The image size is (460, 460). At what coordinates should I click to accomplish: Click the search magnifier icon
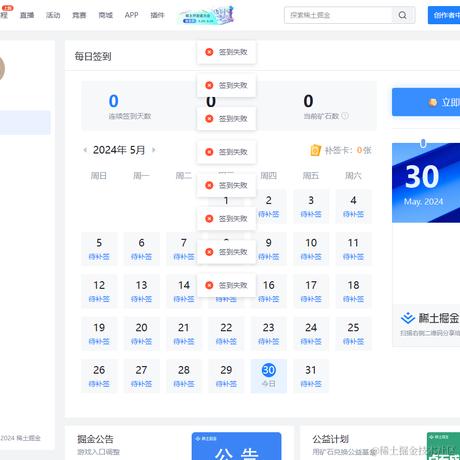coord(403,15)
